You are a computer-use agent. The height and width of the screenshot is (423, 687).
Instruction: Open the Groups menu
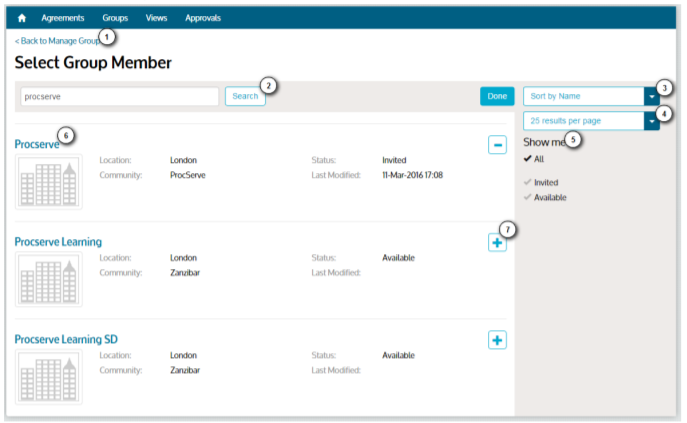click(115, 18)
